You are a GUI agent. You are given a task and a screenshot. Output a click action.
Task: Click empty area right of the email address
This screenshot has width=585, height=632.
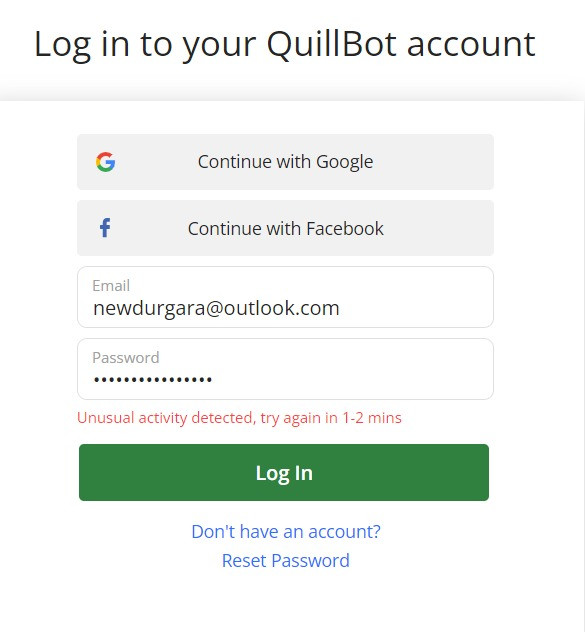[415, 309]
